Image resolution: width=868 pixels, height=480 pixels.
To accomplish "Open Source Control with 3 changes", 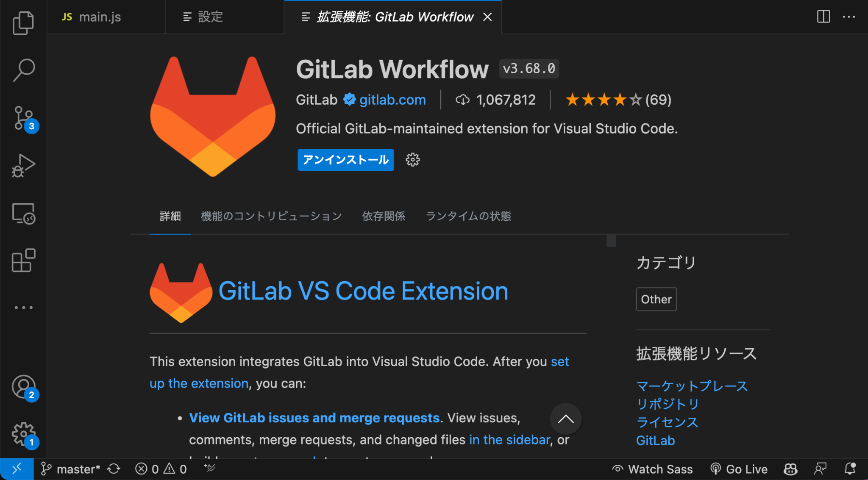I will click(x=24, y=118).
